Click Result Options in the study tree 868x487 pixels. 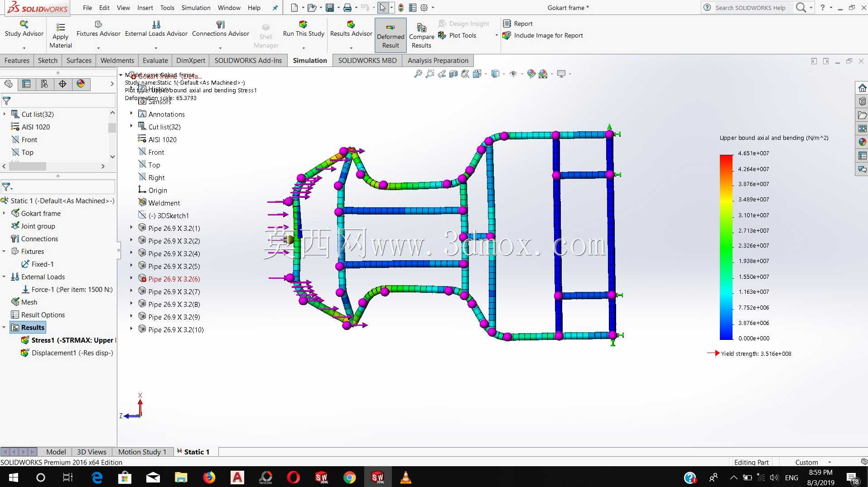38,315
